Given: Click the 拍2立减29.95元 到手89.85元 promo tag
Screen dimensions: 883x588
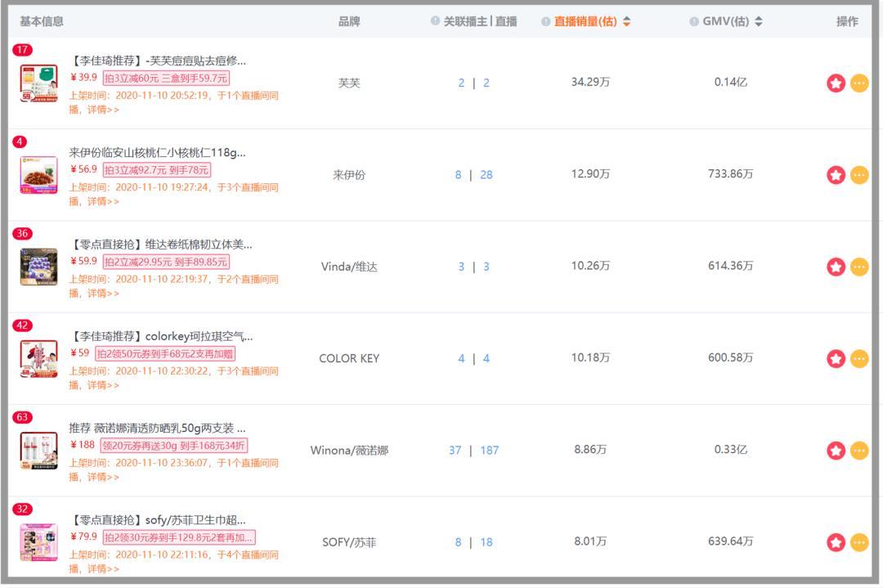Looking at the screenshot, I should point(166,262).
